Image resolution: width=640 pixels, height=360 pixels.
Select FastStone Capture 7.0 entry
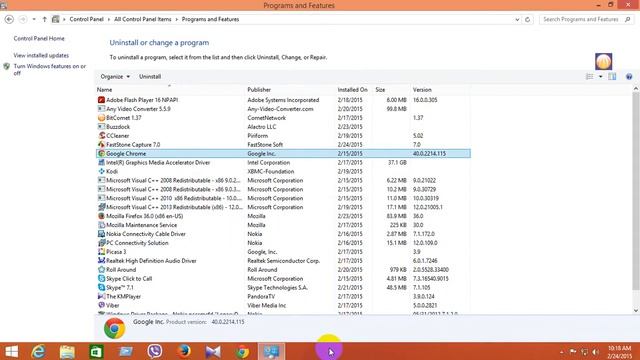click(x=283, y=144)
